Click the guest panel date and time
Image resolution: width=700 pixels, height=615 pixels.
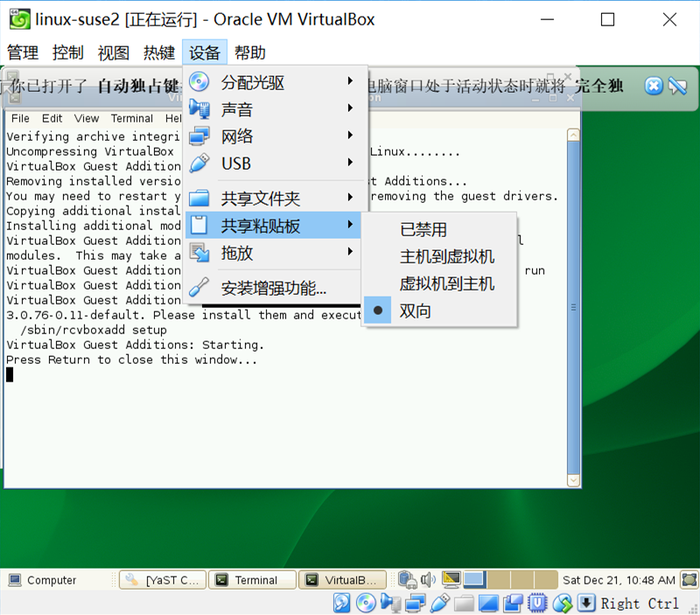(619, 580)
